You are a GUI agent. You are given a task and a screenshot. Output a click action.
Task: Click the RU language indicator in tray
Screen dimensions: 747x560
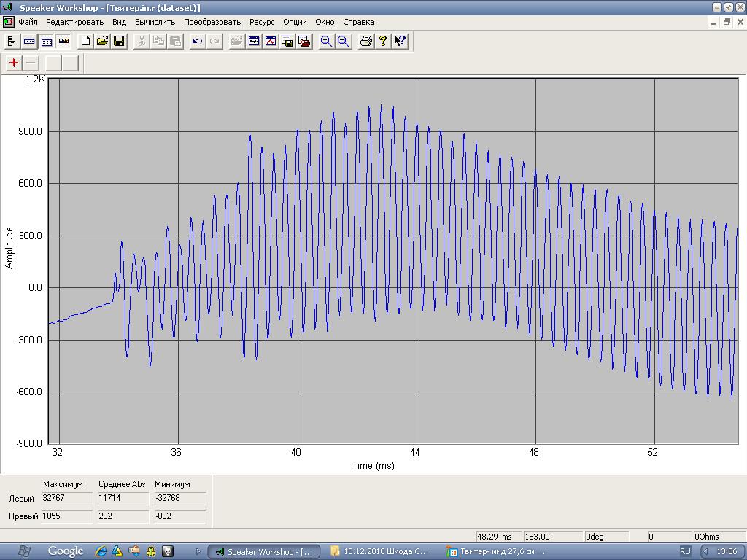click(685, 551)
